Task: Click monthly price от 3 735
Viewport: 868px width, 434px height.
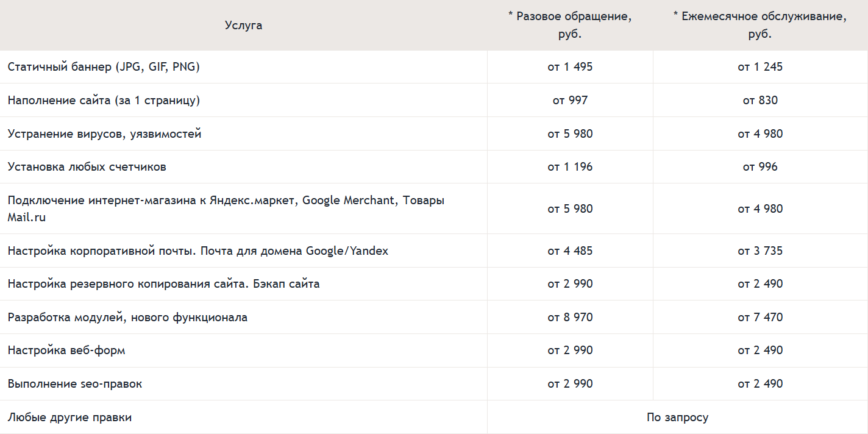Action: coord(760,251)
